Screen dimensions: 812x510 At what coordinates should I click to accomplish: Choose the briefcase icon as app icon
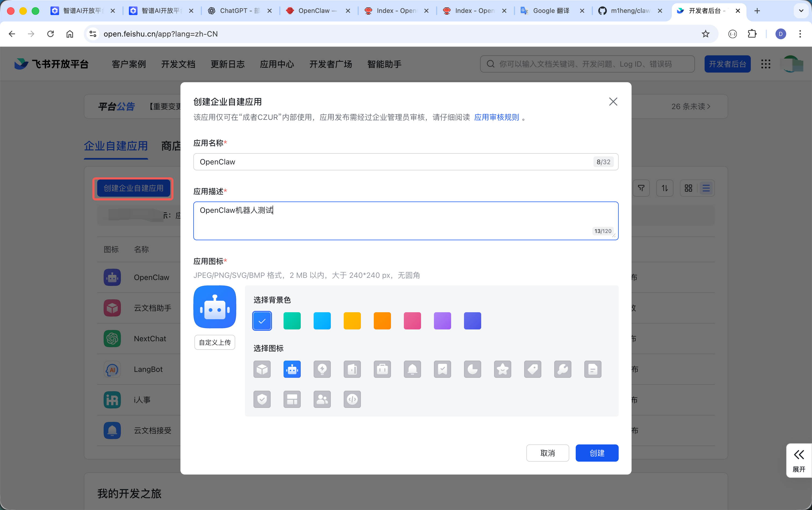click(x=382, y=369)
